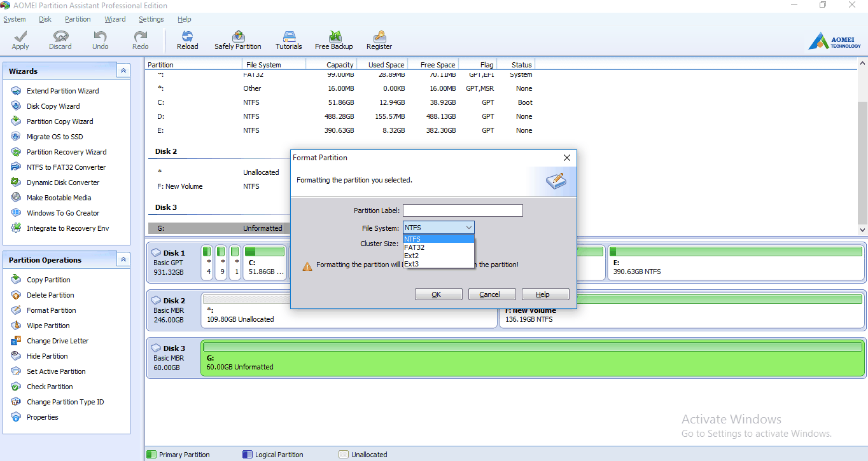Choose Migrate OS to SSD
The image size is (868, 461).
pyautogui.click(x=46, y=137)
